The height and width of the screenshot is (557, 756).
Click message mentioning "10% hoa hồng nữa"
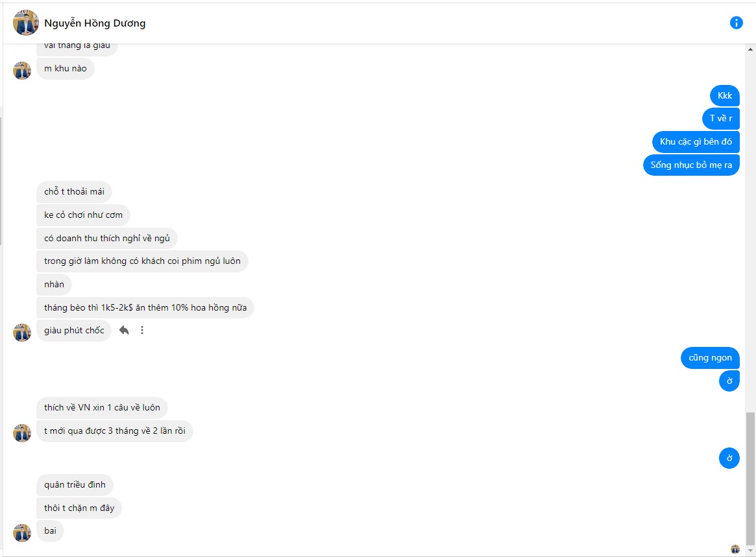click(x=145, y=307)
